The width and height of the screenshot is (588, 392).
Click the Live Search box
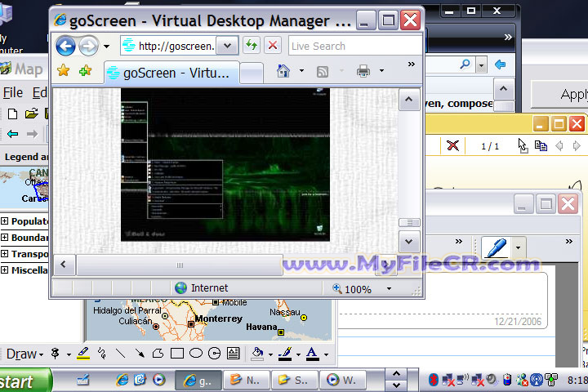tap(354, 46)
